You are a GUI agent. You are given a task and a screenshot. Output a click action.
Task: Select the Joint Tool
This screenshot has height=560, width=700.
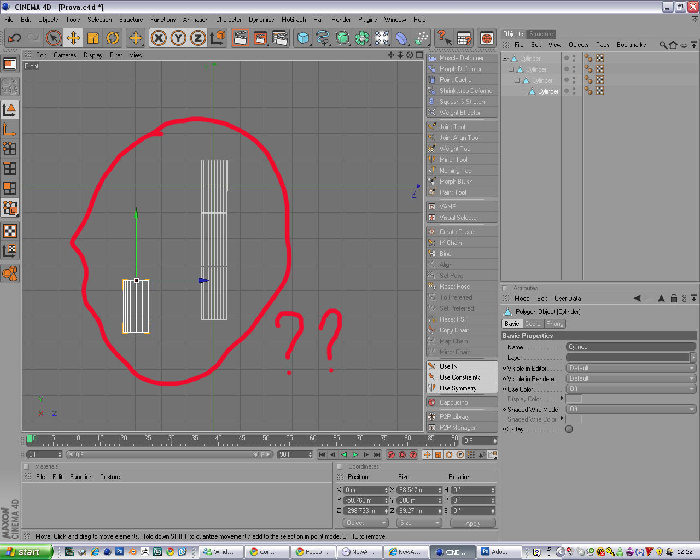(x=462, y=127)
